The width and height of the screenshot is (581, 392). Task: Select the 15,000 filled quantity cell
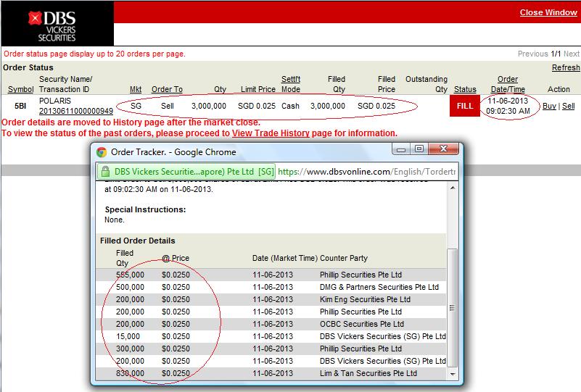point(128,336)
